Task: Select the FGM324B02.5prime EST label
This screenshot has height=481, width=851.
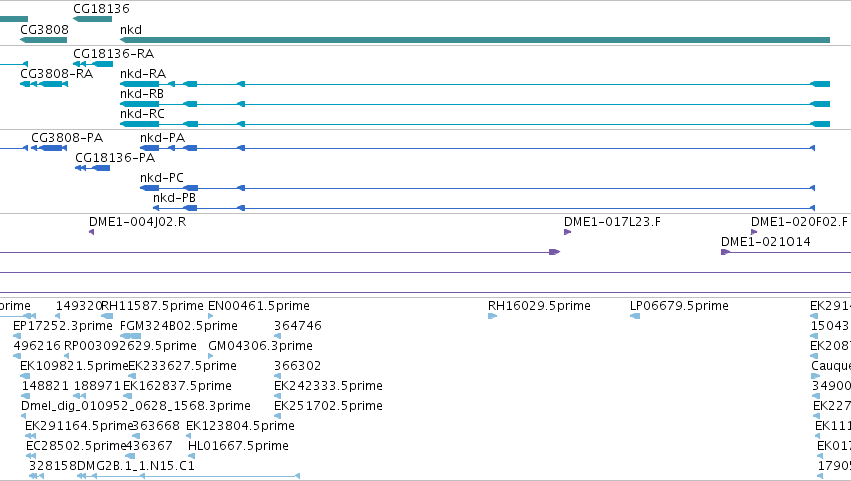Action: click(179, 326)
